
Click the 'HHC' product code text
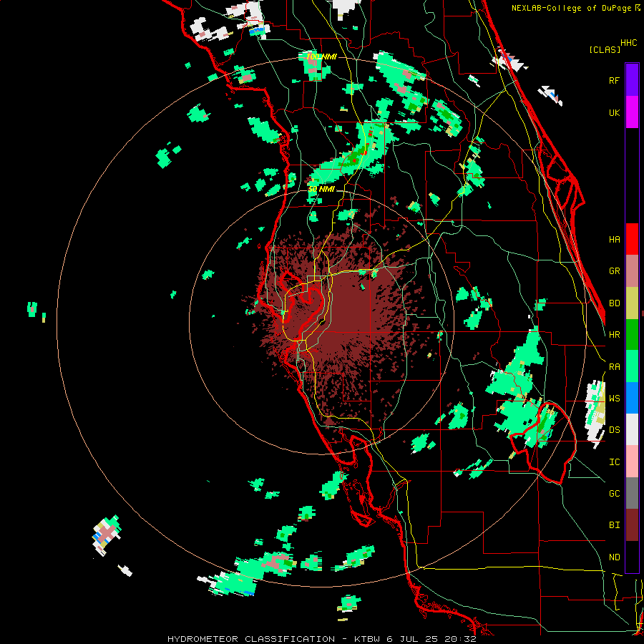(629, 43)
